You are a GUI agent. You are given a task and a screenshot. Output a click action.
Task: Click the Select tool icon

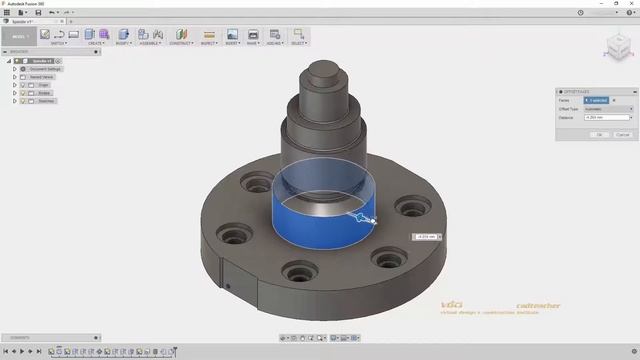pyautogui.click(x=298, y=33)
